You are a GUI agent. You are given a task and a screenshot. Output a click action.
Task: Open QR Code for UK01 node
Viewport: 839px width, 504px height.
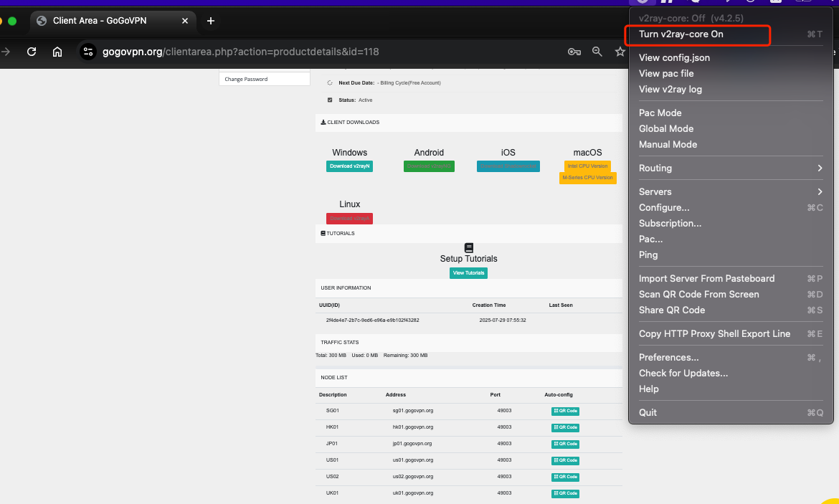(565, 493)
